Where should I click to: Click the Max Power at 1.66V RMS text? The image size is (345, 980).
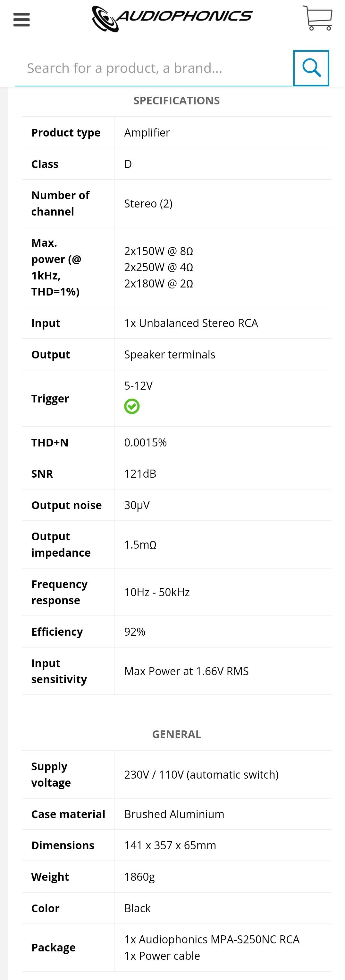click(186, 671)
